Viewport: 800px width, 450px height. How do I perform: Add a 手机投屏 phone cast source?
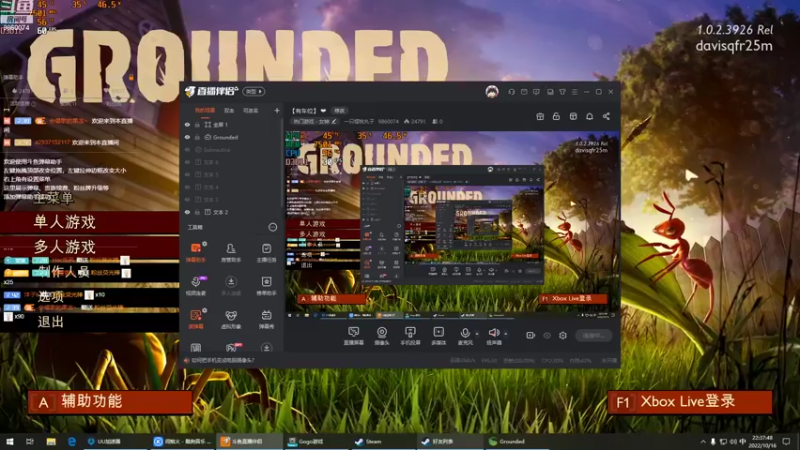point(410,336)
